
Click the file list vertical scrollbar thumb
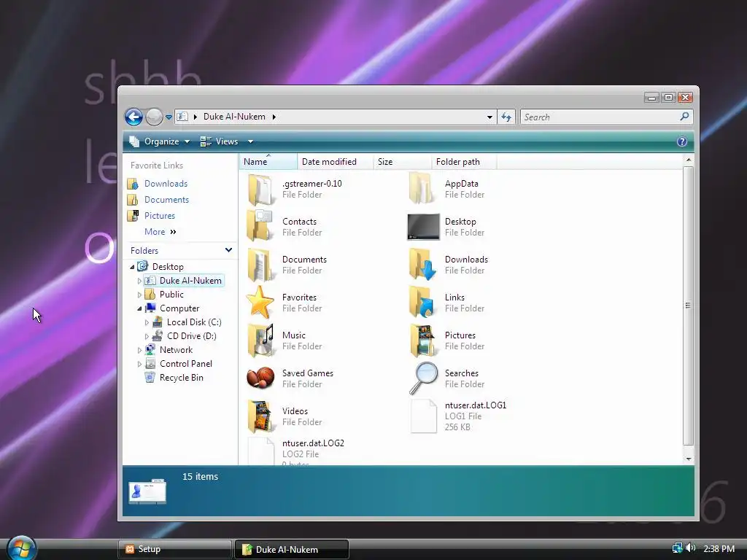coord(688,306)
